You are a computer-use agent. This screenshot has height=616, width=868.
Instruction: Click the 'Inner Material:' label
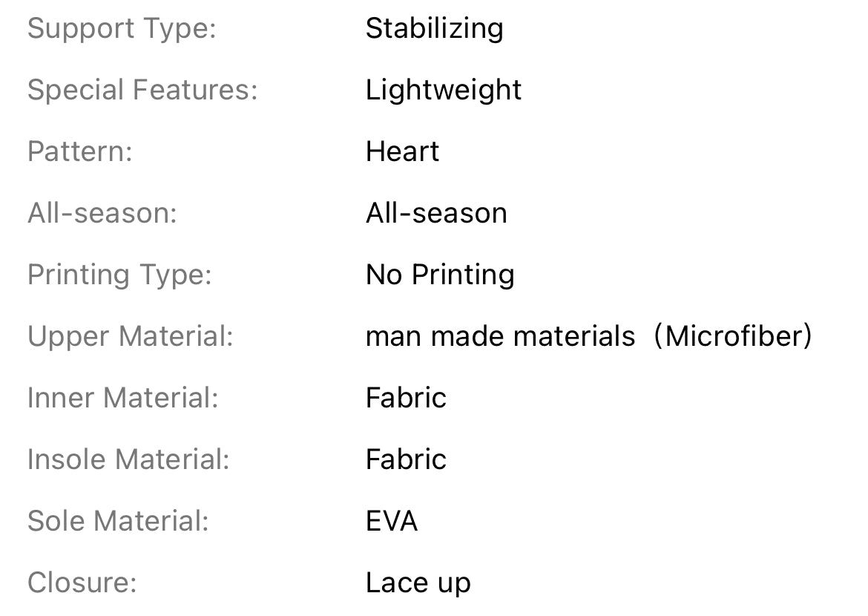coord(123,399)
